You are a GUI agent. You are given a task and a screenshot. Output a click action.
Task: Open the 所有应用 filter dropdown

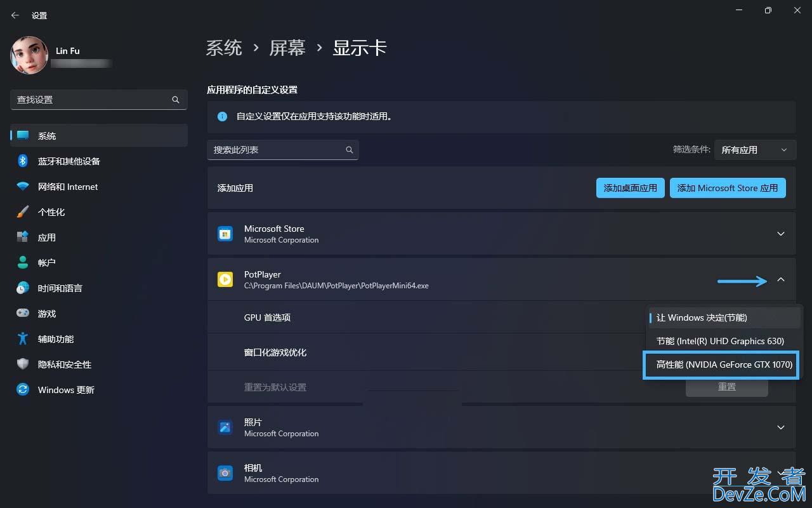click(755, 150)
